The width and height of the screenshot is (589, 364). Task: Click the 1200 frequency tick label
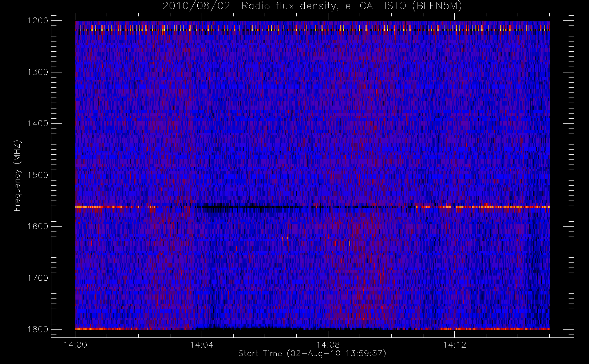point(38,21)
